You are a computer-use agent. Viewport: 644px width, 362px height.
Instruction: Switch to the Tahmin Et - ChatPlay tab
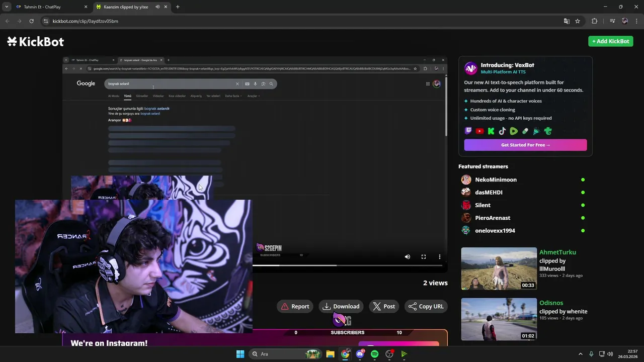tap(52, 7)
